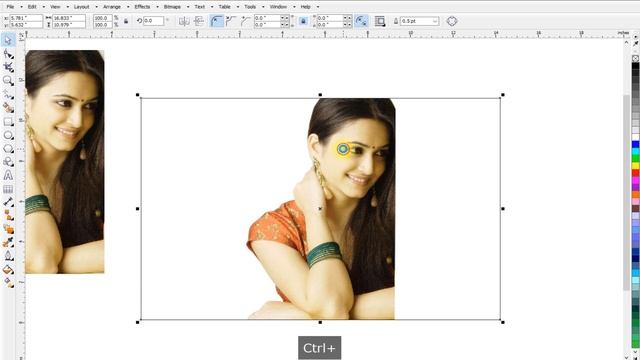Pick the red swatch in color palette
Screen dimensions: 640x360
click(x=636, y=173)
